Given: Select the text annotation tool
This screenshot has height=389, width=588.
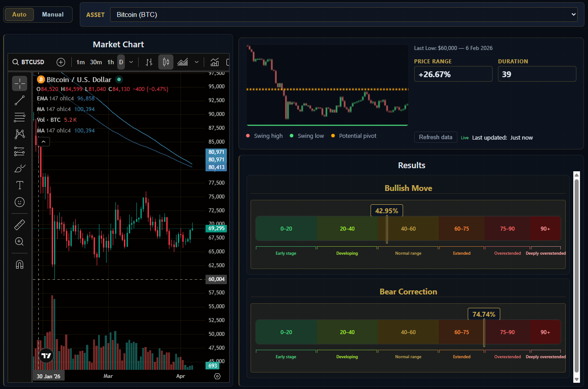Looking at the screenshot, I should point(20,185).
